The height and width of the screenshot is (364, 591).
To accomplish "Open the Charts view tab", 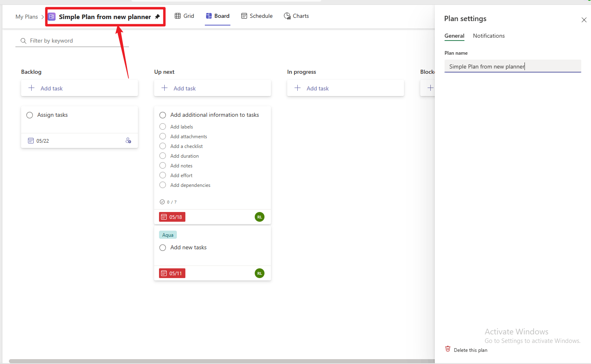I will pyautogui.click(x=296, y=16).
